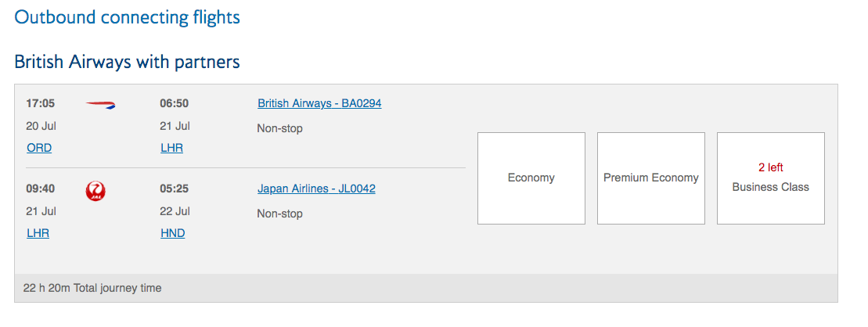Select the Premium Economy cabin box

click(x=650, y=178)
